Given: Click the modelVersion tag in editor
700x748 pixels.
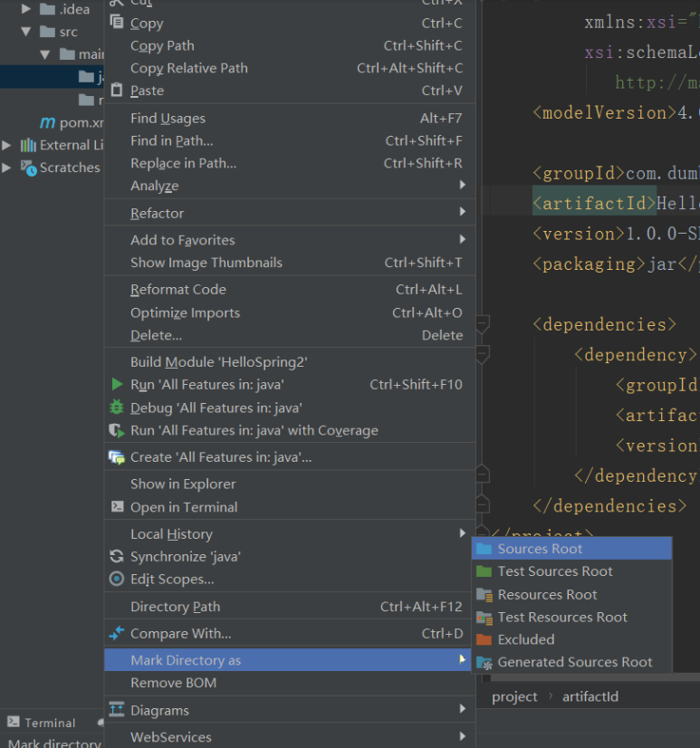Looking at the screenshot, I should [x=605, y=113].
